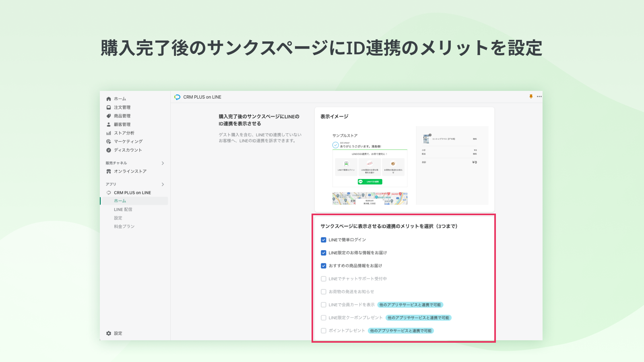Click the オンラインストア storefront icon

(x=109, y=171)
